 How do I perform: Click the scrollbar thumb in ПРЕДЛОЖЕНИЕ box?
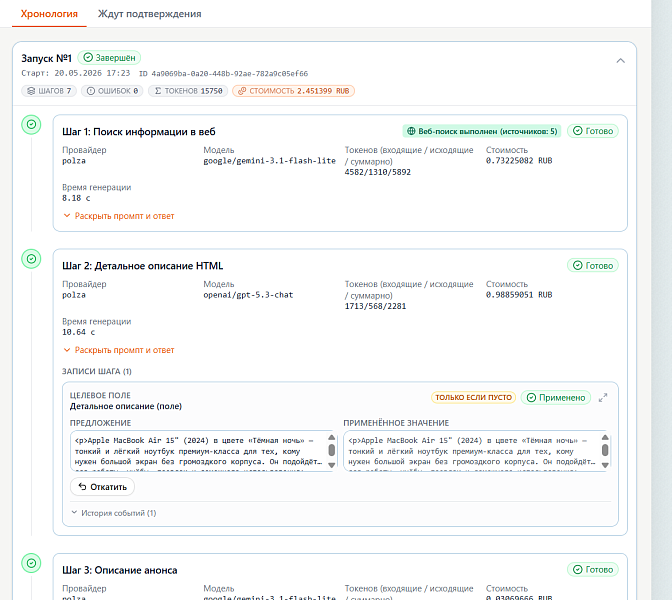(x=331, y=450)
